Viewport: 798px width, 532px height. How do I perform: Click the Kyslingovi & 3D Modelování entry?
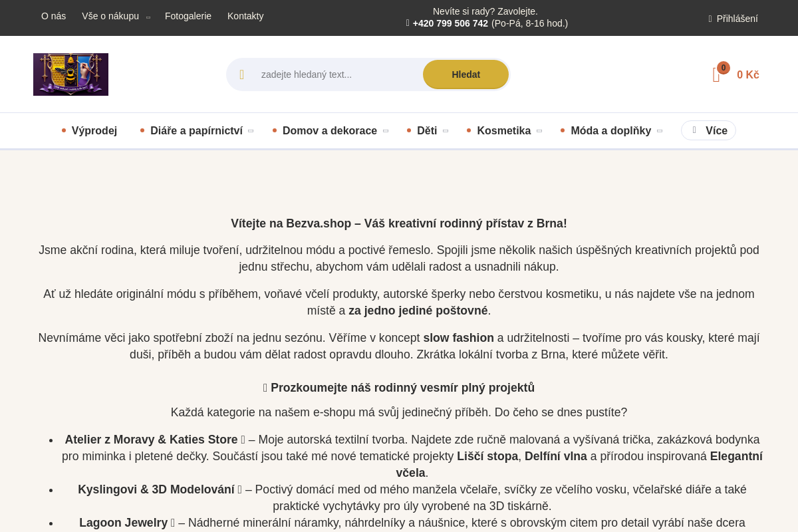156,489
